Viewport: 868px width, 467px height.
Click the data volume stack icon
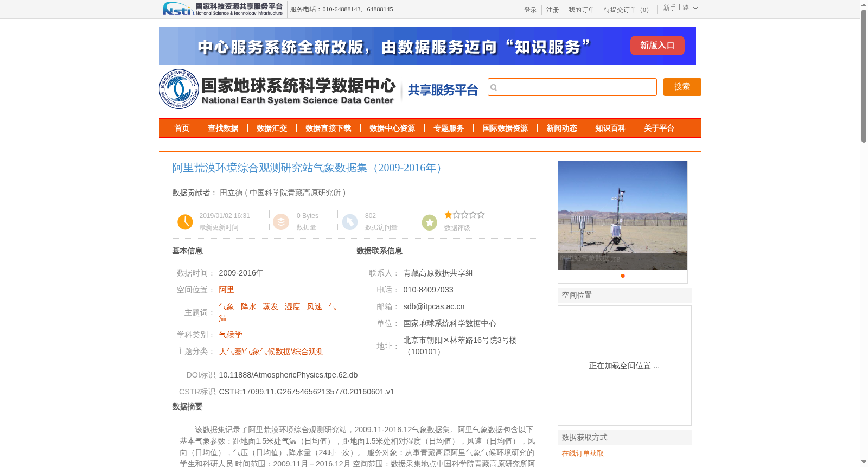(x=281, y=222)
